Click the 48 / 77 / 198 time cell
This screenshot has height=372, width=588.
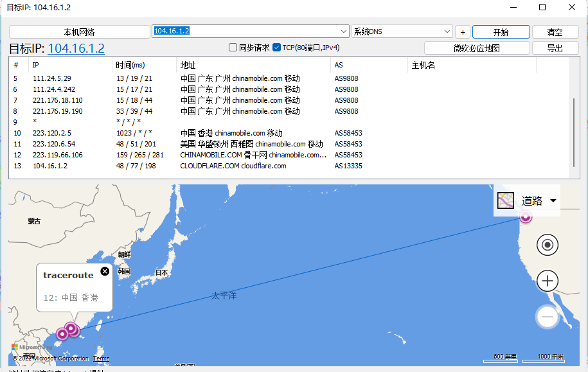tap(136, 166)
